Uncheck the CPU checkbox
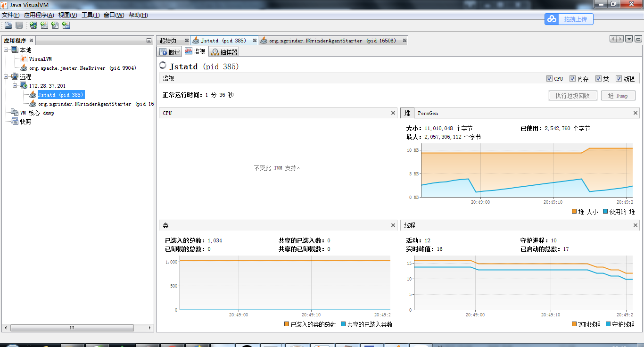This screenshot has width=644, height=347. [x=549, y=79]
